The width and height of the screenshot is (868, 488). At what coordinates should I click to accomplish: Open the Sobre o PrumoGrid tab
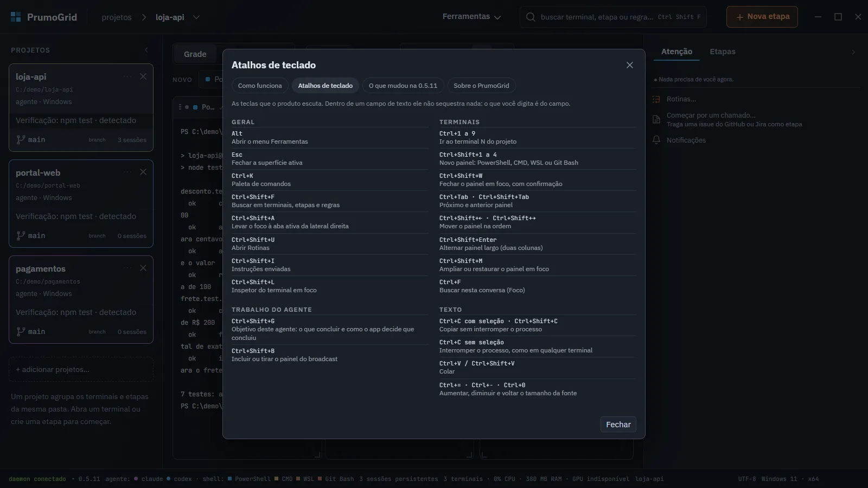coord(481,86)
